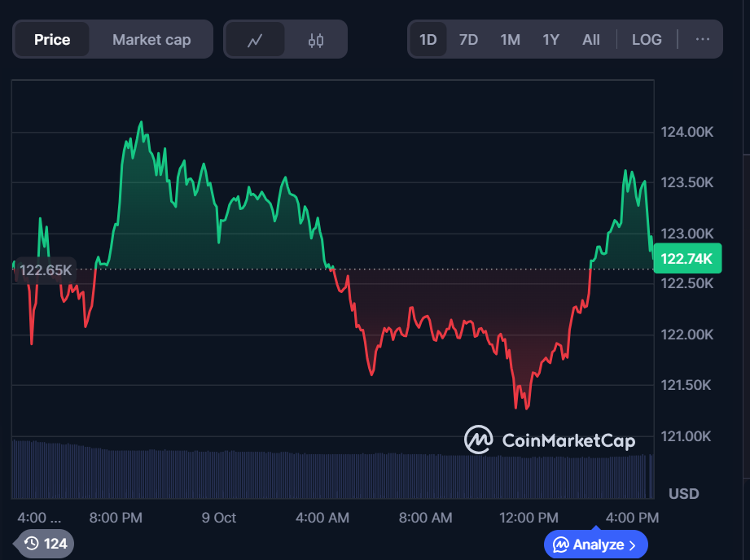Click the Analyze sparkle icon

coord(561,545)
